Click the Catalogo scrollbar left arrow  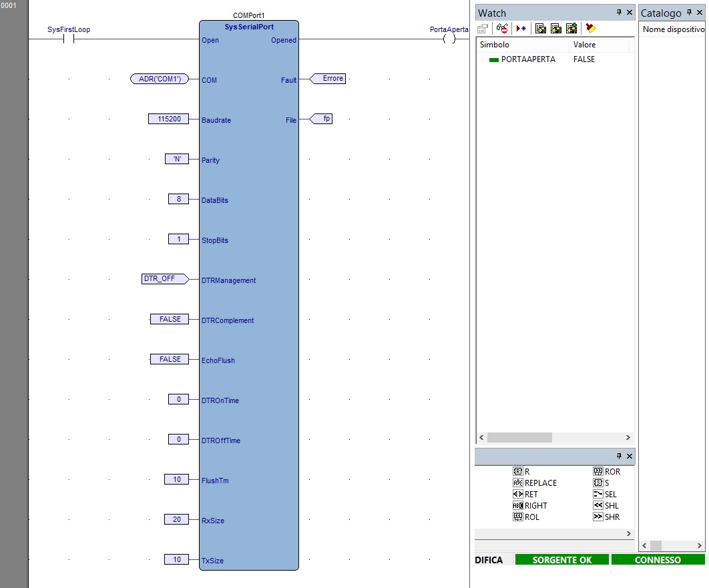coord(644,545)
